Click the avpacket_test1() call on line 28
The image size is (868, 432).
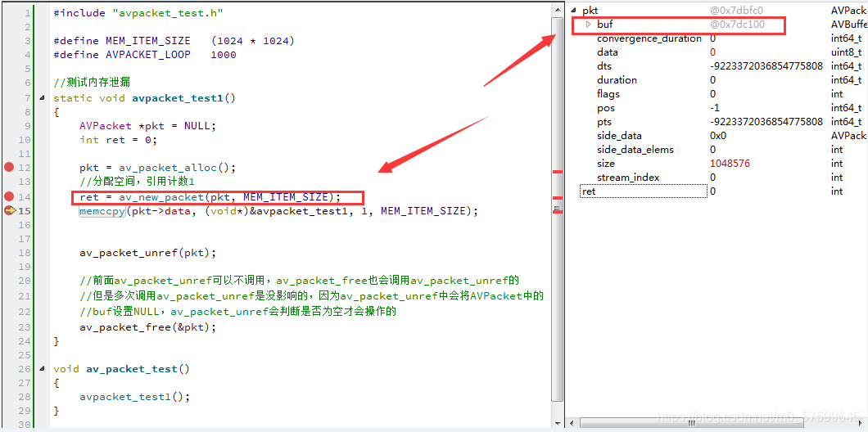click(134, 397)
